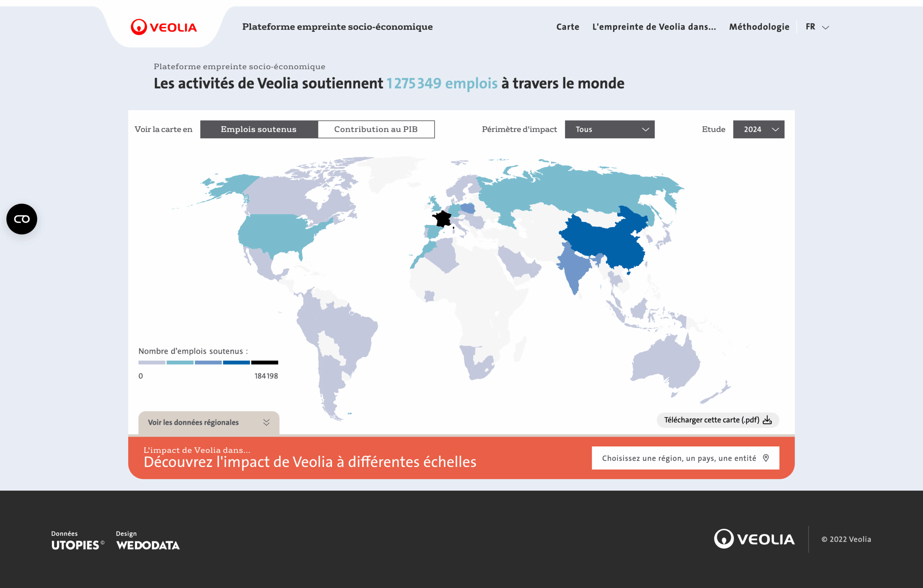Click the download icon next to pdf
Screen dimensions: 923x588
pyautogui.click(x=767, y=420)
